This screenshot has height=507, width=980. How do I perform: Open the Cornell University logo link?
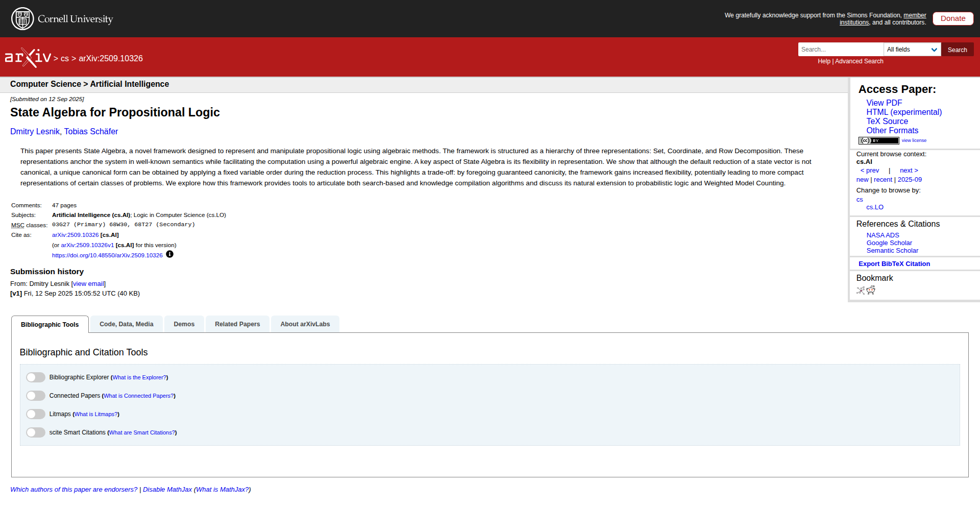pos(62,19)
